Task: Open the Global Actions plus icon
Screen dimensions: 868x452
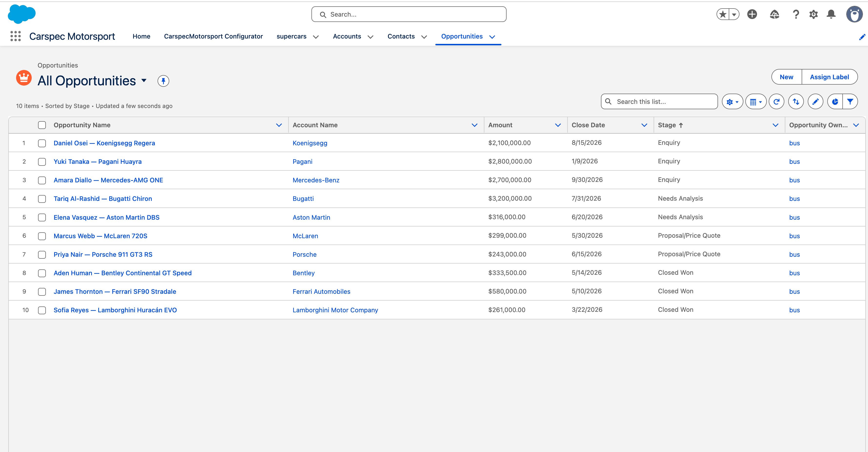Action: (x=752, y=14)
